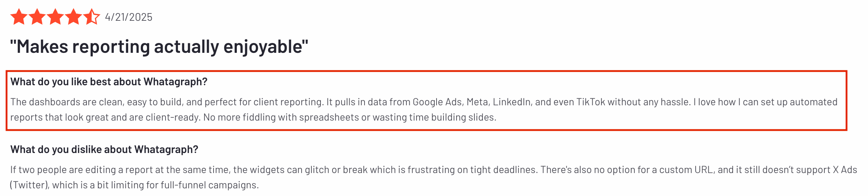
Task: Click the third orange rating star
Action: [55, 17]
